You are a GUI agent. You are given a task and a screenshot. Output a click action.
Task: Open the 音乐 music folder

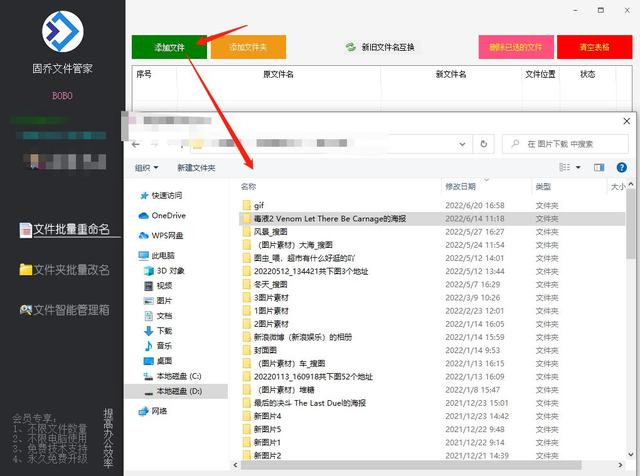tap(164, 345)
